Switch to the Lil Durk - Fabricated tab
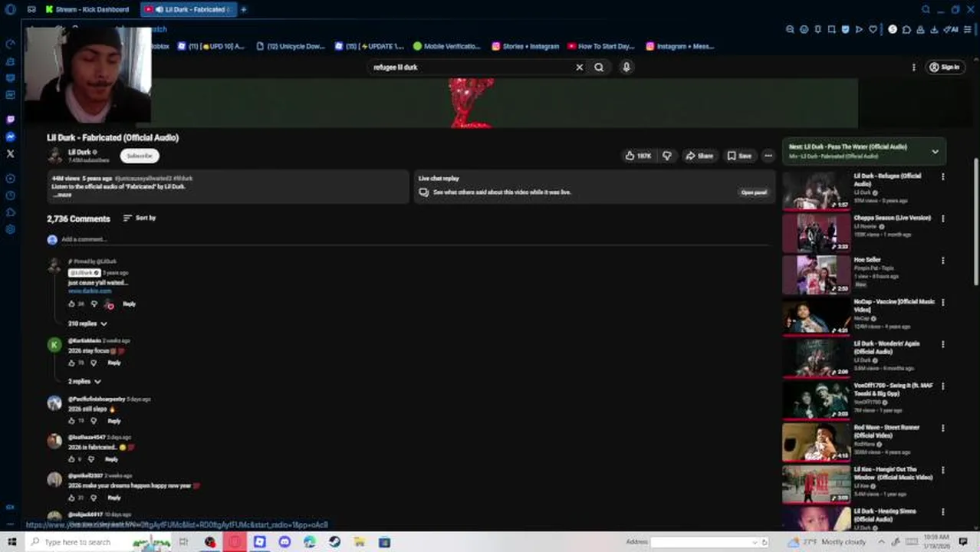The height and width of the screenshot is (552, 980). tap(190, 9)
